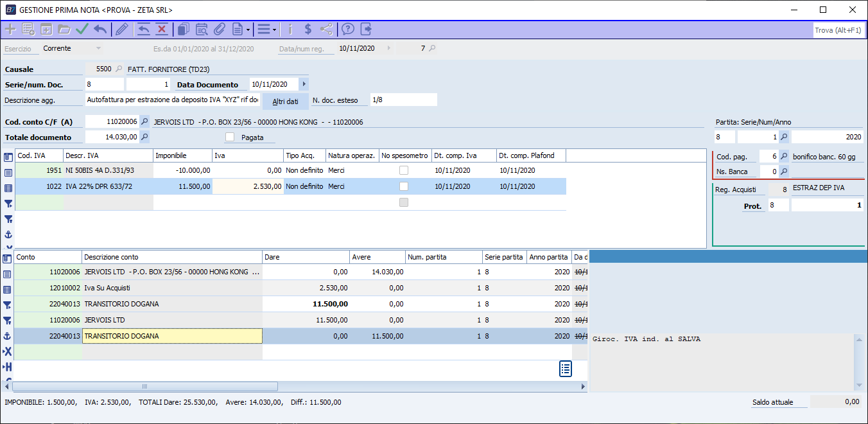The width and height of the screenshot is (868, 424).
Task: Open help with the question mark icon
Action: click(348, 29)
